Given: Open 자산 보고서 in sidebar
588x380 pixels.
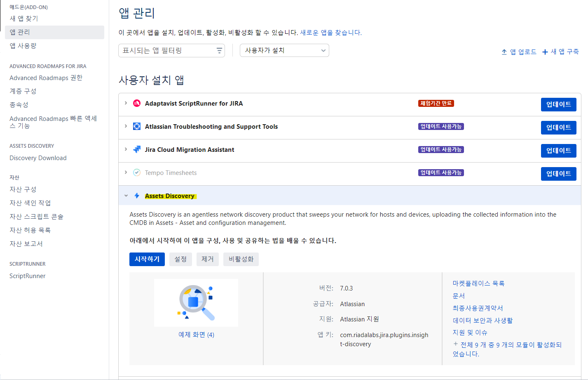Looking at the screenshot, I should [x=26, y=244].
